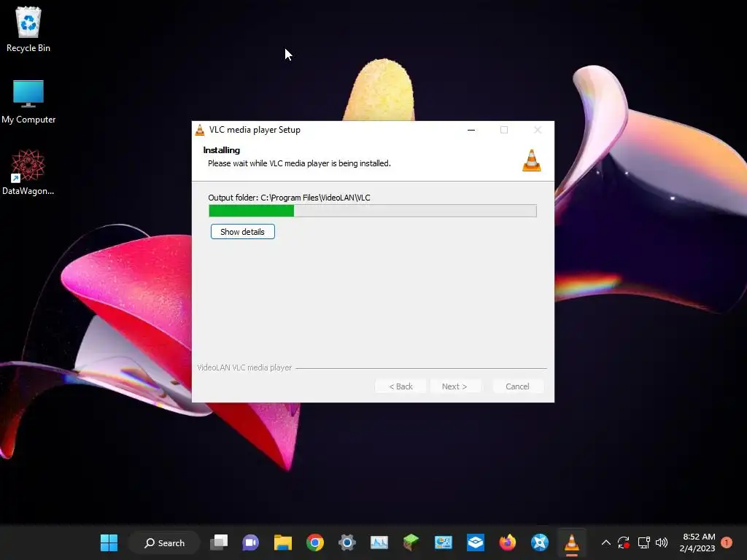Open the volume speaker tray icon

(662, 542)
